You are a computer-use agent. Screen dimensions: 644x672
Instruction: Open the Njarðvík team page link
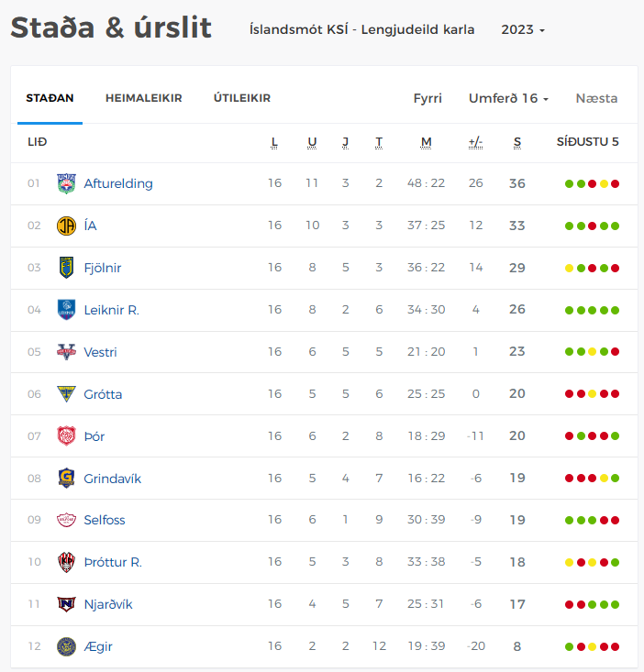pos(108,604)
